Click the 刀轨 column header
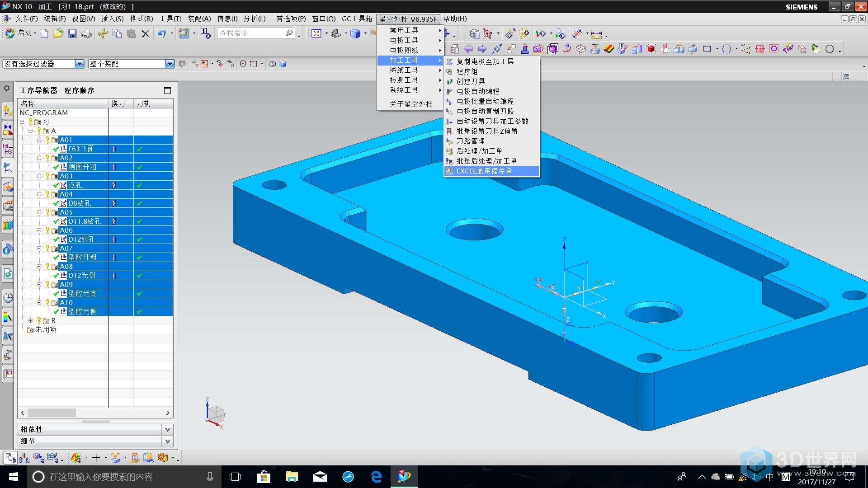Screen dimensions: 868x488 click(x=153, y=103)
